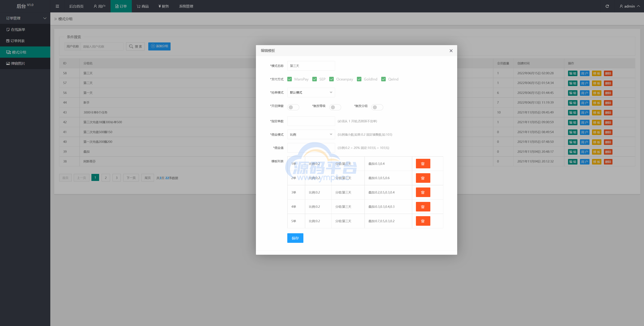Click 模板 button for 第一天 row
Image resolution: width=644 pixels, height=326 pixels.
597,93
